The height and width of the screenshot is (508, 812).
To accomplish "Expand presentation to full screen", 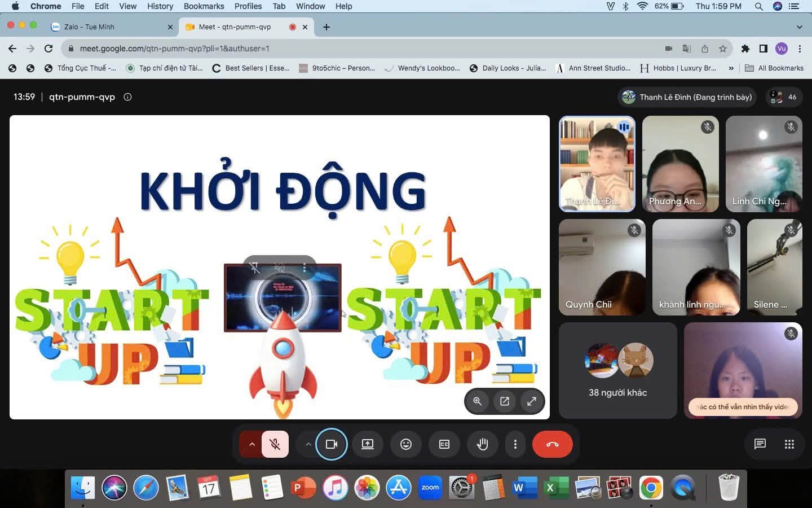I will [x=531, y=401].
